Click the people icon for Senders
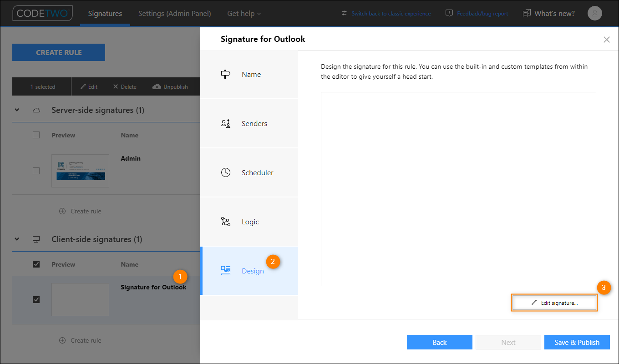619x364 pixels. click(226, 123)
